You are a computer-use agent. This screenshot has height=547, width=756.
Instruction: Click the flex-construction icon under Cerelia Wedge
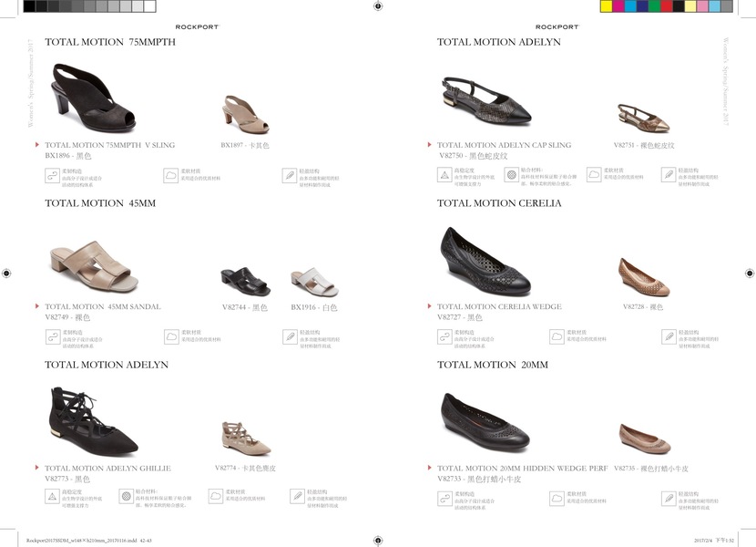[x=444, y=336]
